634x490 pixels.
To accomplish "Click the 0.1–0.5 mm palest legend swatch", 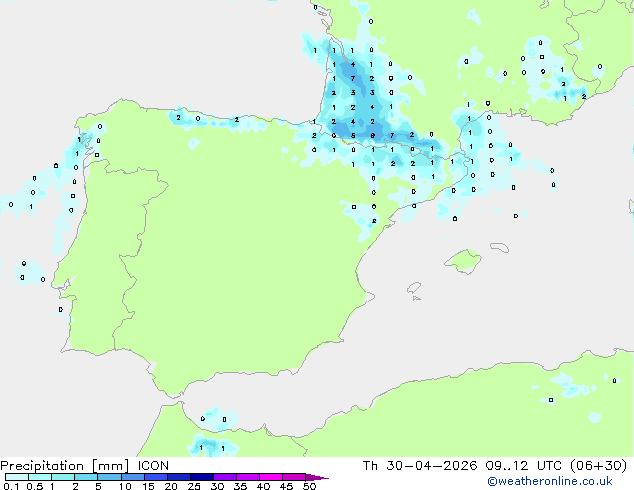I will coord(17,477).
